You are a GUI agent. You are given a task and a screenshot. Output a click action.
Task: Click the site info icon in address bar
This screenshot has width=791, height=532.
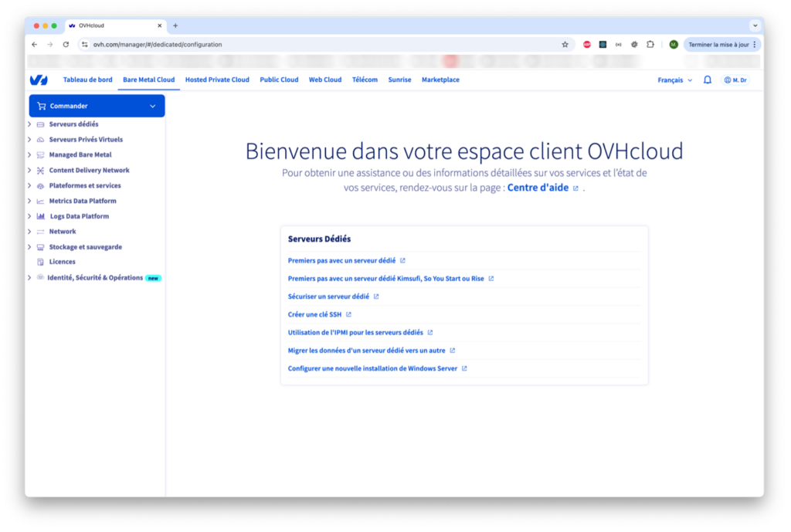[85, 44]
